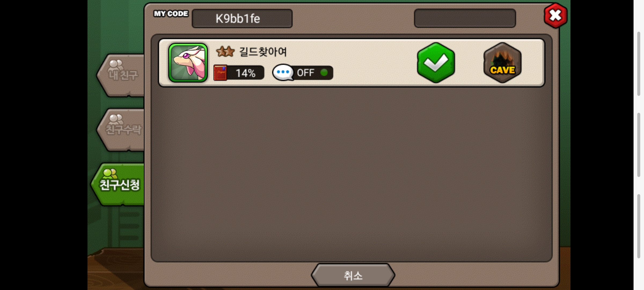This screenshot has height=290, width=644.
Task: Accept the friend with green checkmark button
Action: coord(436,63)
